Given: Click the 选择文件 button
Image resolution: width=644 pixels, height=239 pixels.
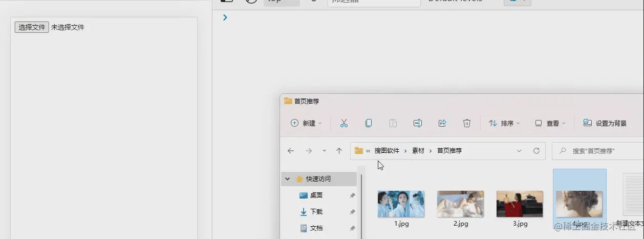Looking at the screenshot, I should pos(32,27).
